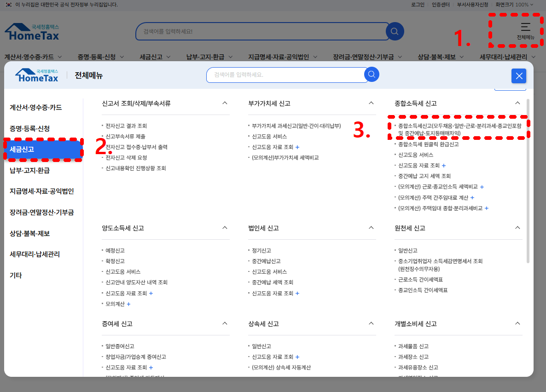Close the 전체메뉴 panel with the X button
The height and width of the screenshot is (392, 546).
pyautogui.click(x=519, y=76)
